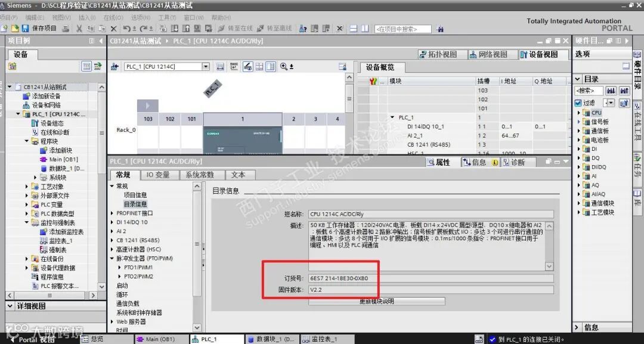The height and width of the screenshot is (344, 644).
Task: Click the project tree horizontal scrollbar
Action: pos(49,295)
